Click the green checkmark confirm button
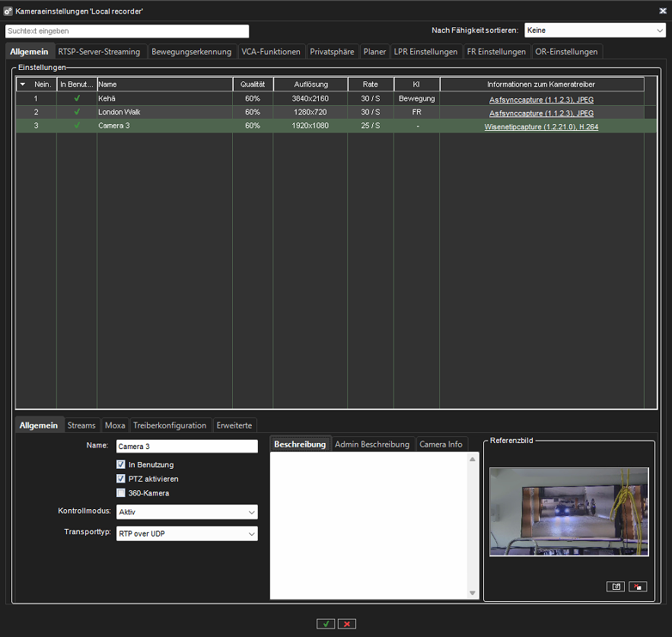This screenshot has width=672, height=637. click(x=326, y=624)
